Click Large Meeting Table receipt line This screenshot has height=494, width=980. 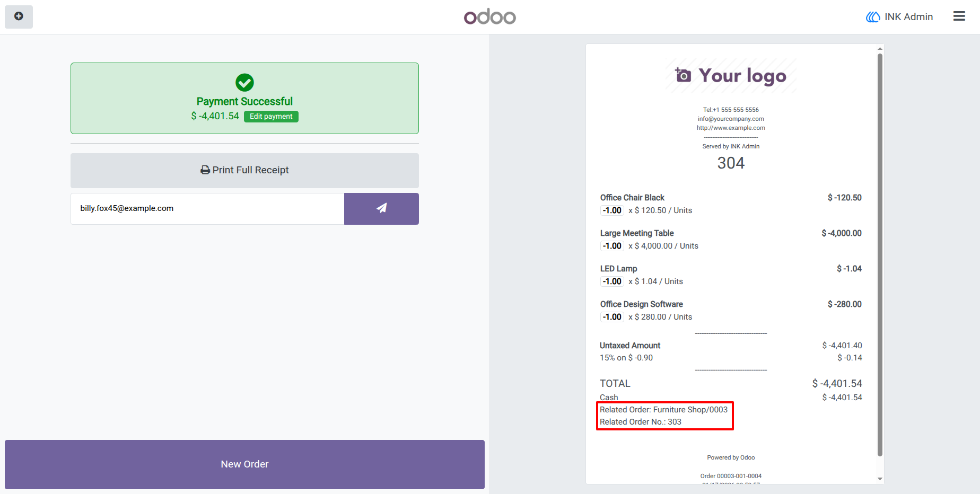click(x=731, y=239)
